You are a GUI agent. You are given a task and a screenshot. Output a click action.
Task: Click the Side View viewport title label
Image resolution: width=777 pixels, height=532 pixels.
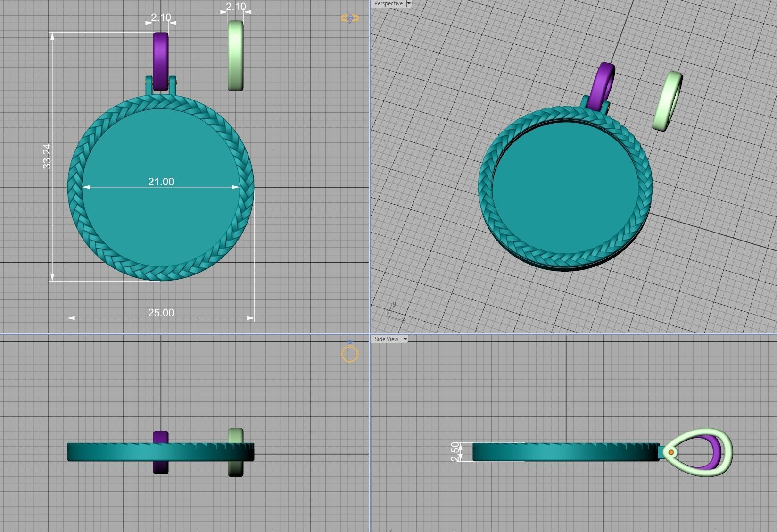[386, 339]
